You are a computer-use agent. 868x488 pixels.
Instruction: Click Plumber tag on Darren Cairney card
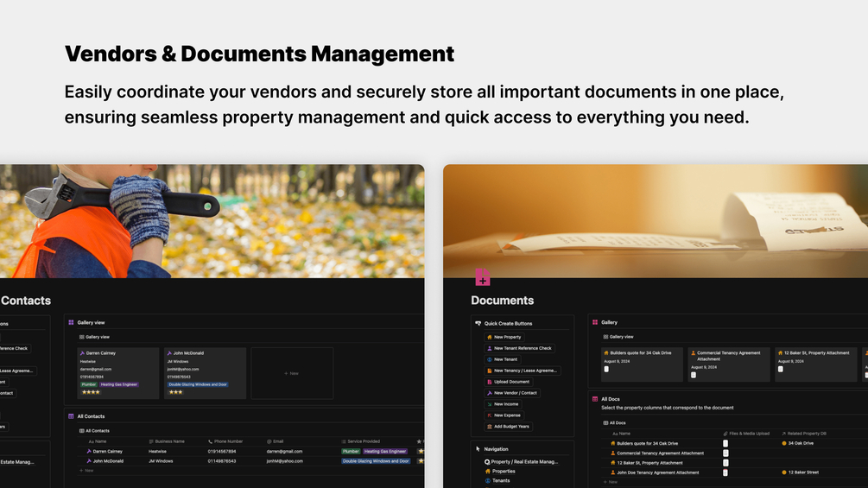(89, 384)
